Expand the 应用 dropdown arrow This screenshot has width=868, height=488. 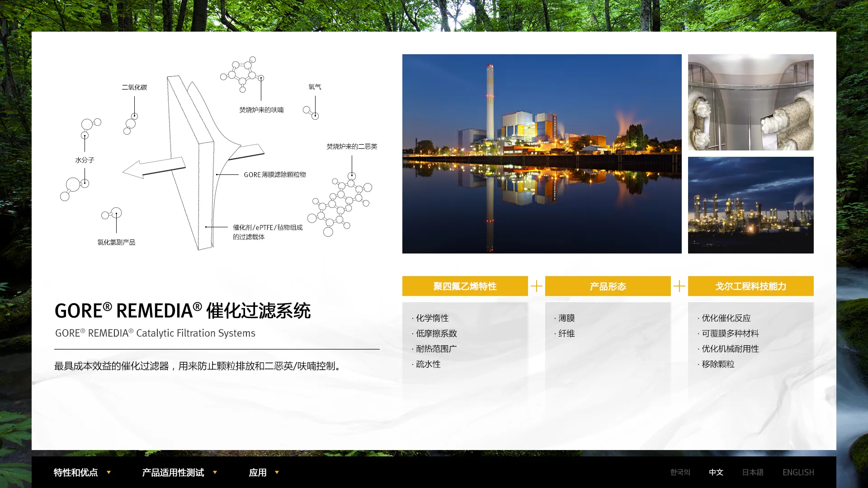277,472
